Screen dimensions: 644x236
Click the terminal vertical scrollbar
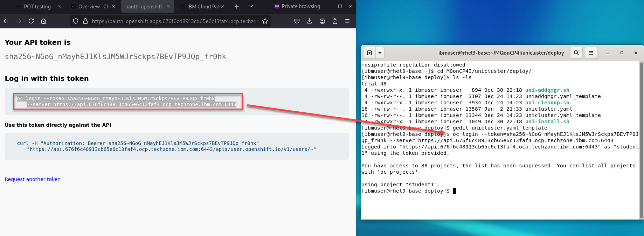tap(641, 140)
